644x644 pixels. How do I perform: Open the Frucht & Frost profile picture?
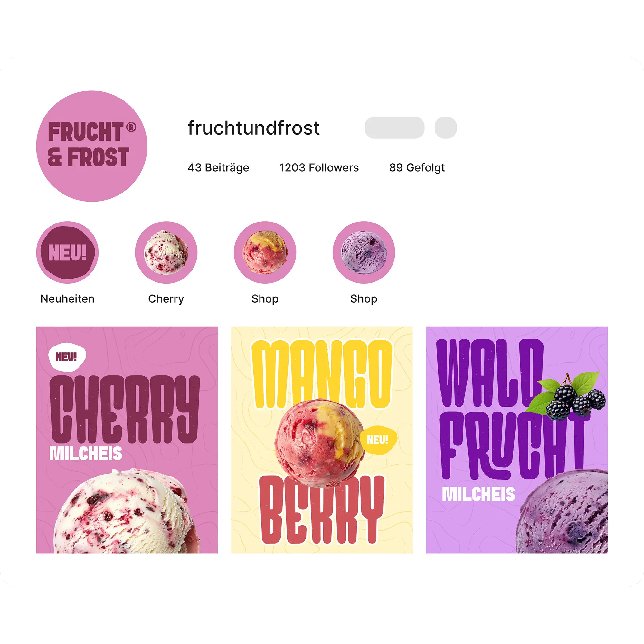click(92, 146)
